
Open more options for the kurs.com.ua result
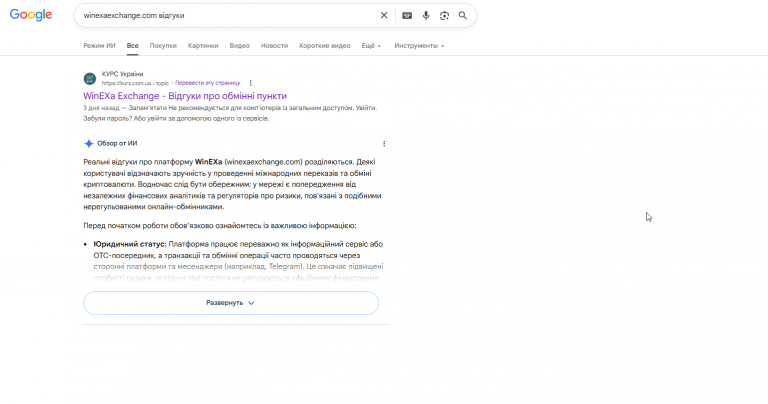pos(250,83)
